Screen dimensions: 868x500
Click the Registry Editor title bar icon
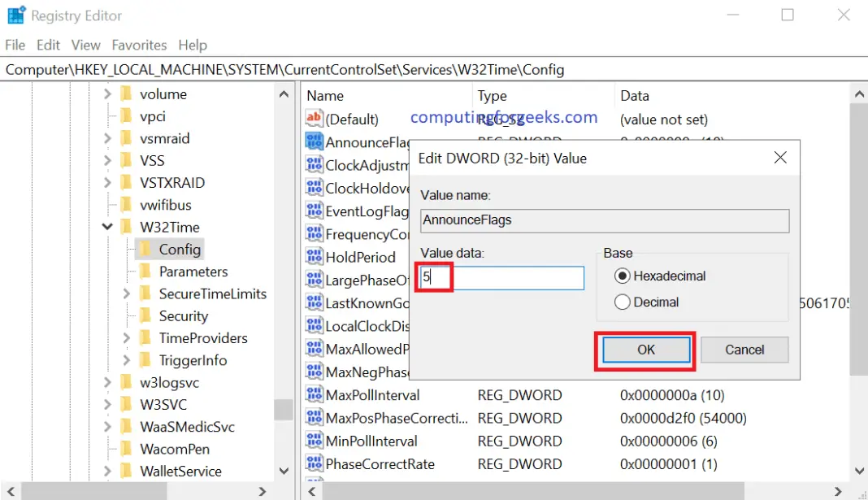click(x=15, y=14)
